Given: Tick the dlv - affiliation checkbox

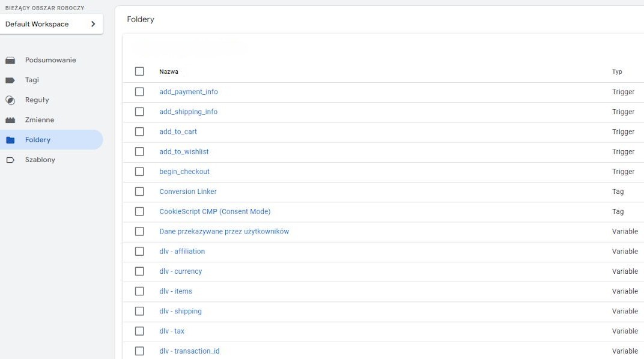Looking at the screenshot, I should pos(139,251).
